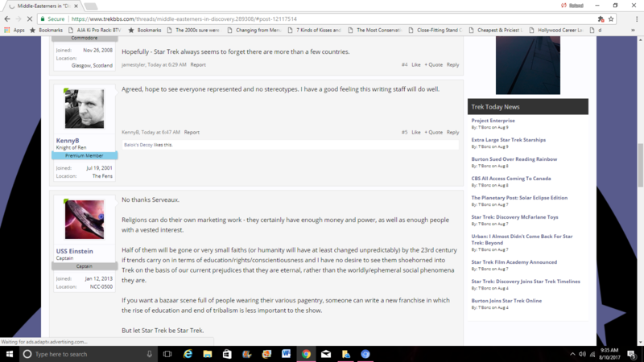Viewport: 644px width, 362px height.
Task: Open 'Cheapest & Priciest' bookmark
Action: (496, 30)
